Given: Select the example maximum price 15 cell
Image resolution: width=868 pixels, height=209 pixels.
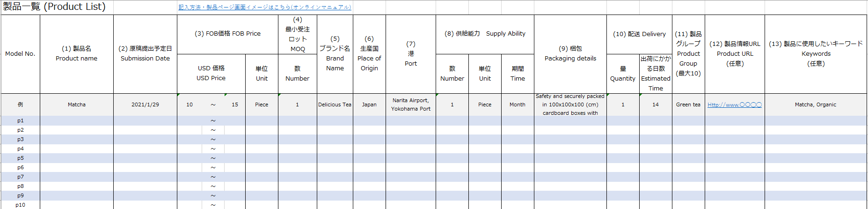Looking at the screenshot, I should pyautogui.click(x=235, y=104).
